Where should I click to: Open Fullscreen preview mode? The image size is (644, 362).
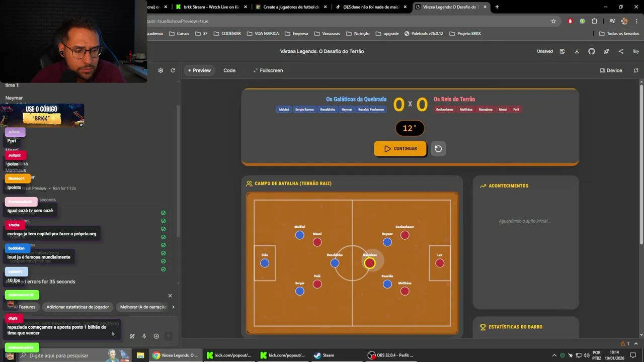pos(268,70)
